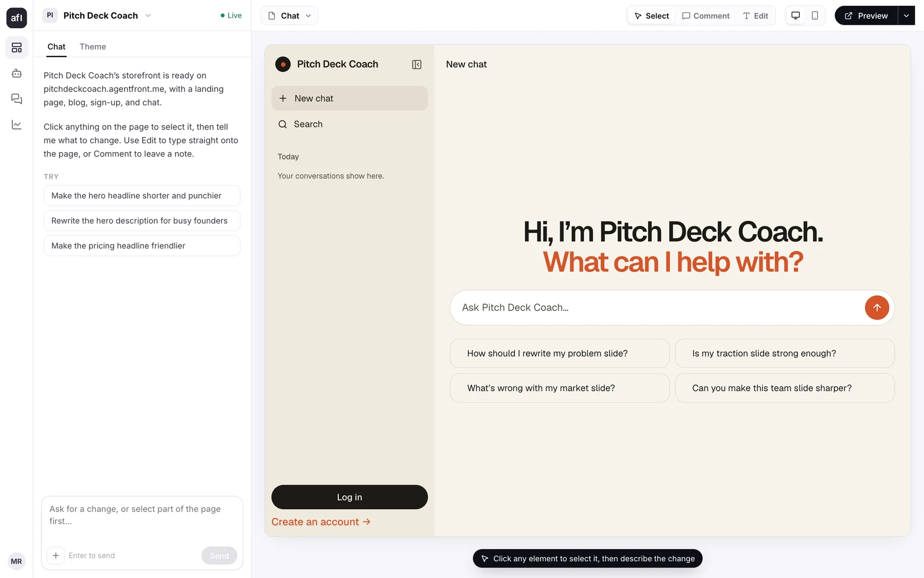Switch to desktop preview mode

pos(795,16)
